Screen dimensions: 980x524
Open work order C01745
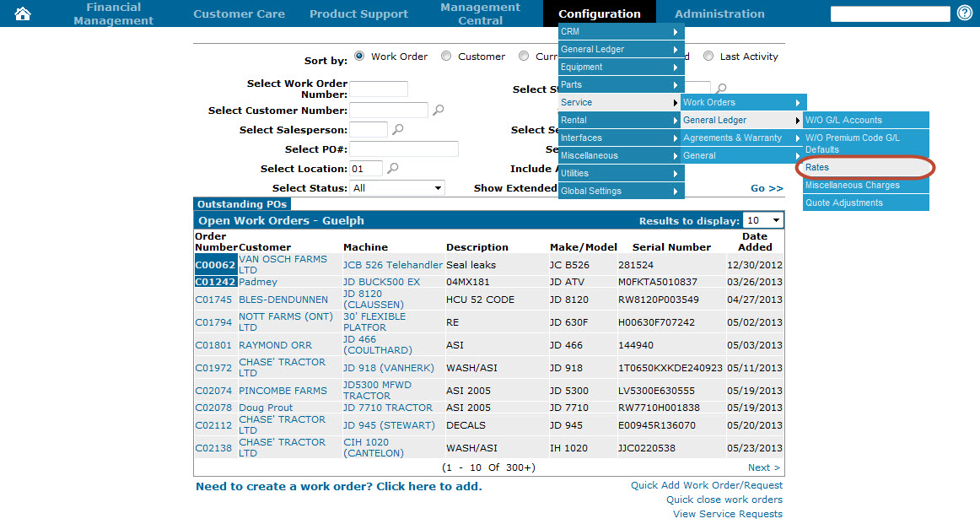click(213, 300)
